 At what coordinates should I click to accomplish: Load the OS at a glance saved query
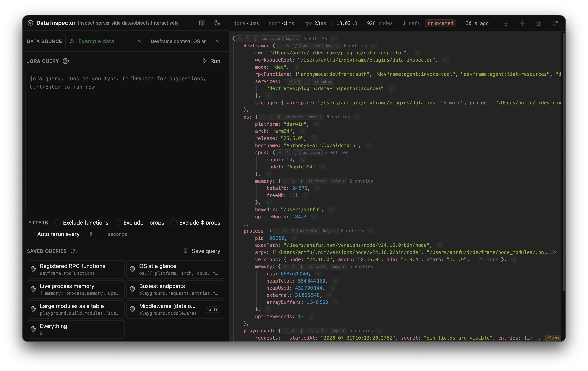(x=175, y=269)
